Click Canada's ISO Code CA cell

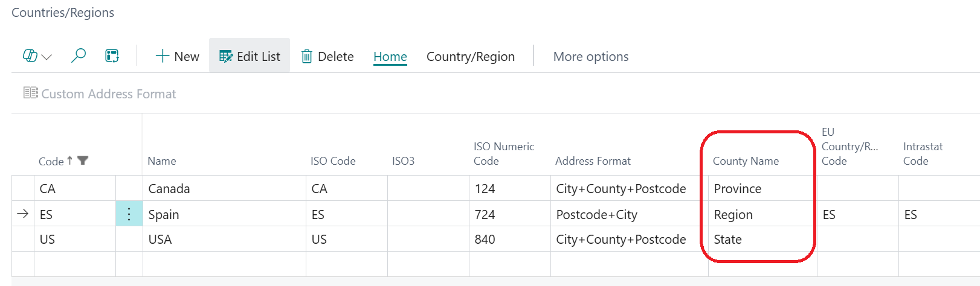(x=347, y=188)
